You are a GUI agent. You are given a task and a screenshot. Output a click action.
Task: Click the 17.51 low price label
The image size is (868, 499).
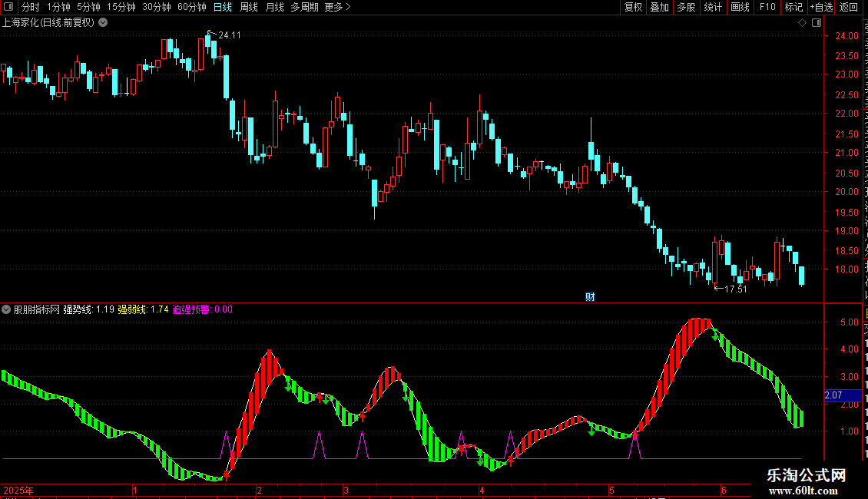(736, 289)
